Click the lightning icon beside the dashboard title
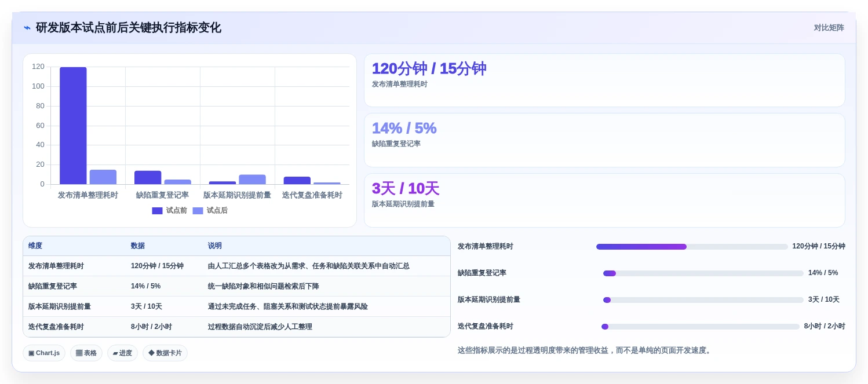The width and height of the screenshot is (868, 384). (27, 28)
